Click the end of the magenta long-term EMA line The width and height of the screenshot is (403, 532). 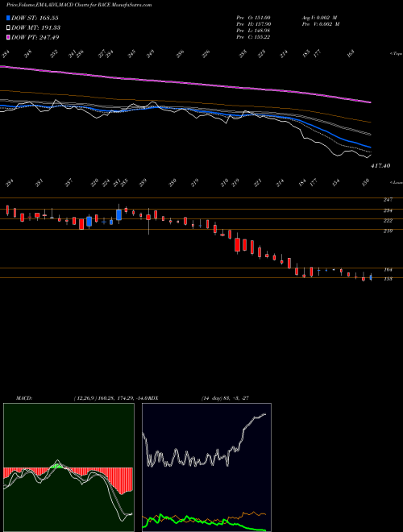pos(370,102)
